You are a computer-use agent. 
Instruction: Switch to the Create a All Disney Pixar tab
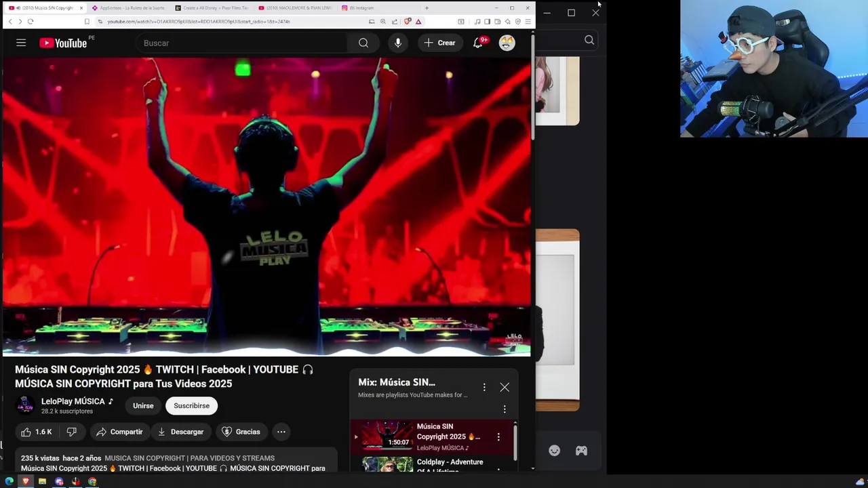pyautogui.click(x=212, y=8)
